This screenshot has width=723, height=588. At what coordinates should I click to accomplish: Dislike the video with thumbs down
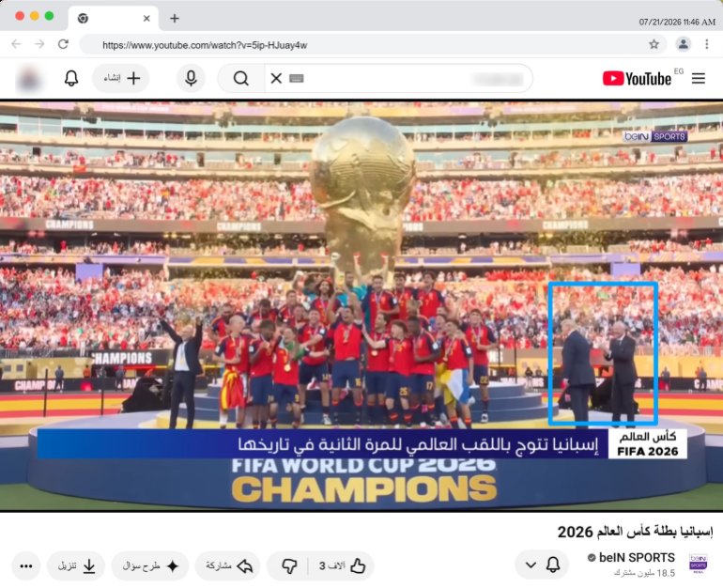[x=289, y=565]
